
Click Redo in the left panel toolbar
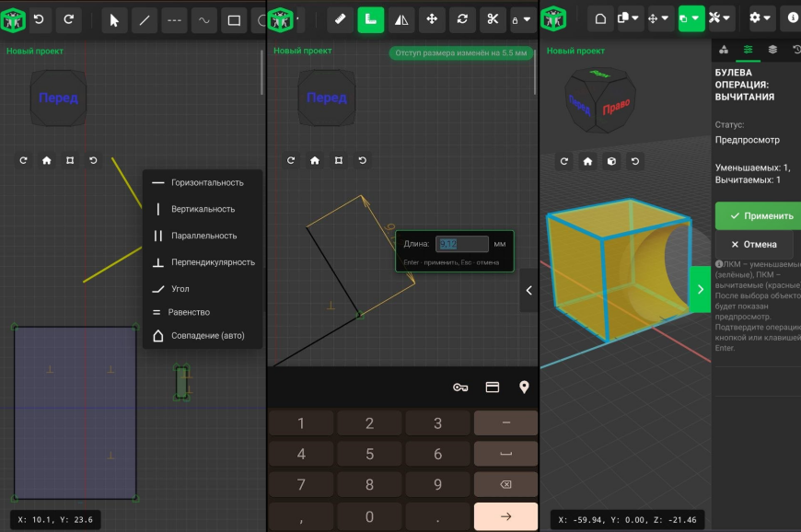(x=68, y=20)
